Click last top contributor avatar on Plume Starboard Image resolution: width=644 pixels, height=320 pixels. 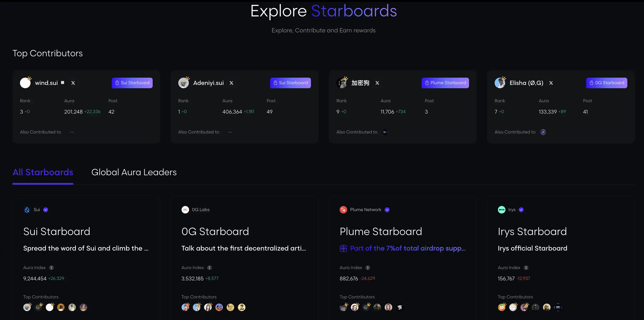click(400, 307)
